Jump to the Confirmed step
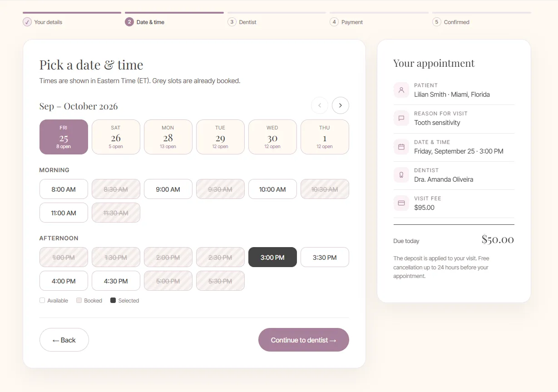This screenshot has width=558, height=392. click(481, 20)
